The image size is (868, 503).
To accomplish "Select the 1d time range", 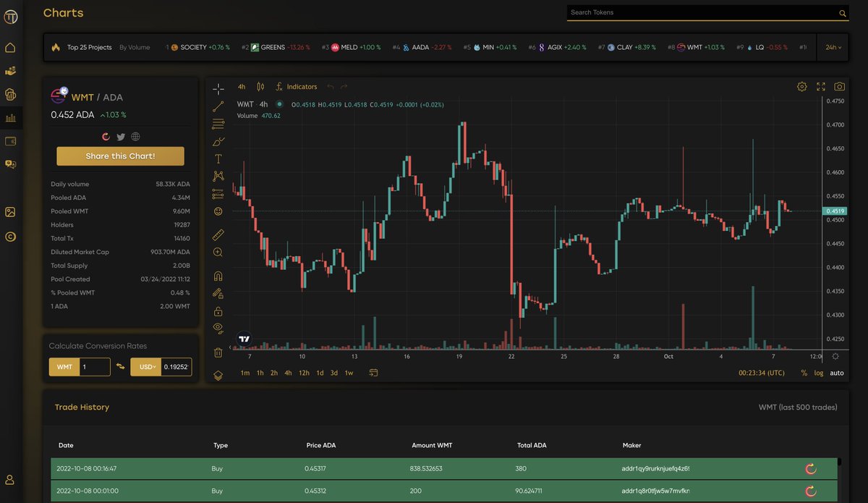I will coord(320,373).
